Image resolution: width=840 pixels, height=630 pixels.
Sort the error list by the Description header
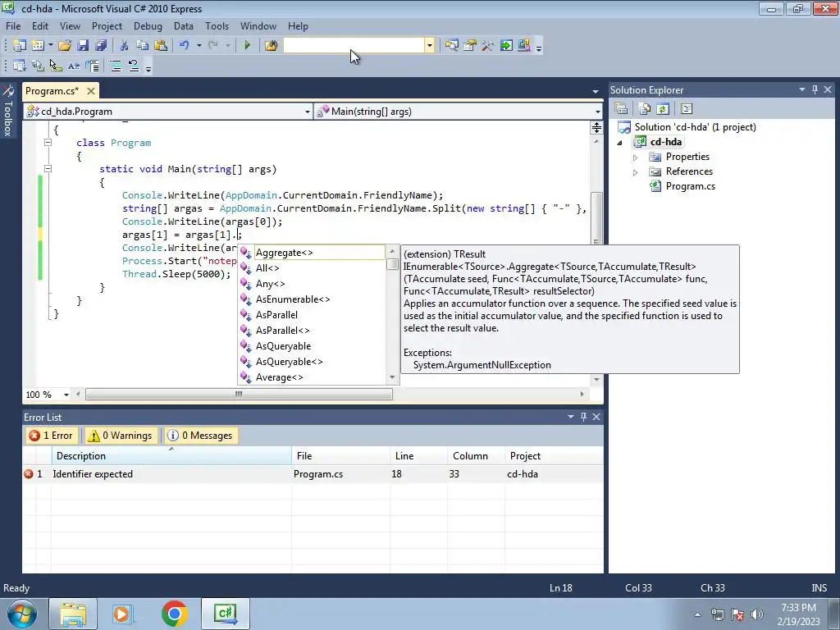171,456
